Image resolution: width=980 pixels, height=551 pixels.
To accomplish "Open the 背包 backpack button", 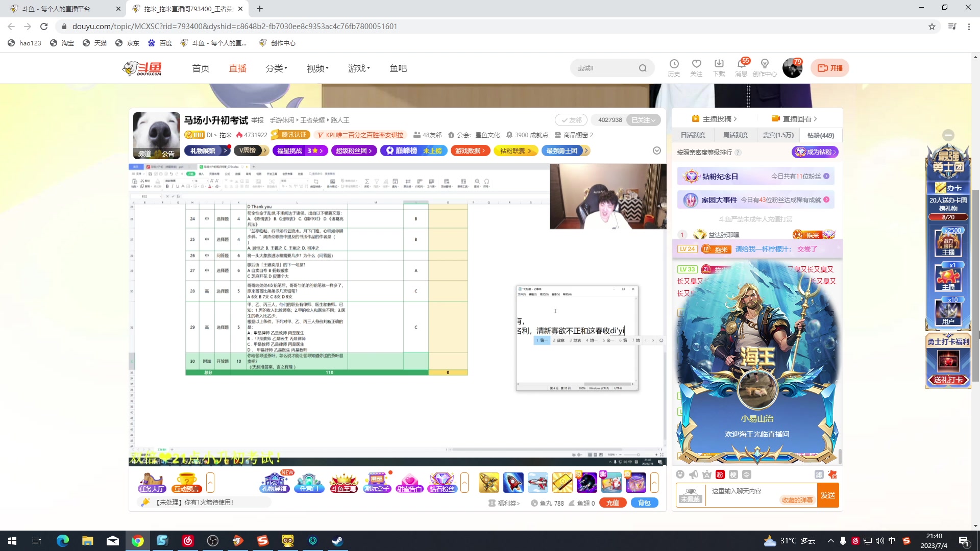I will pos(644,503).
